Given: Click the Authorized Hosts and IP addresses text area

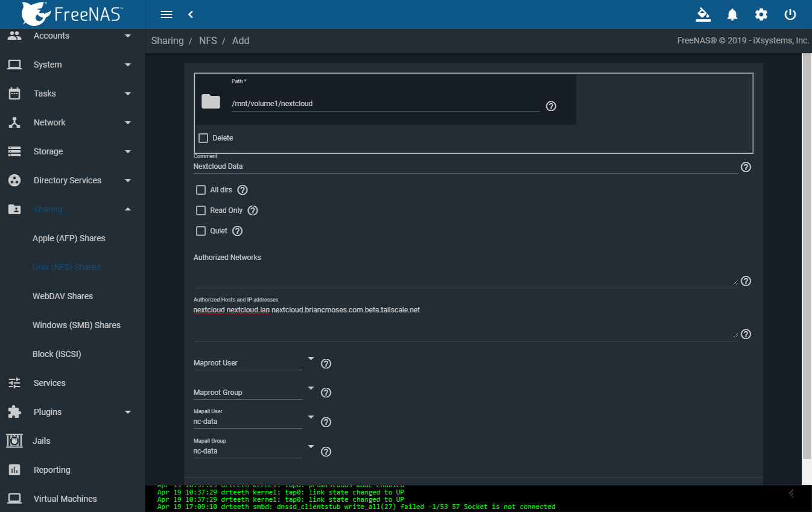Looking at the screenshot, I should click(465, 323).
